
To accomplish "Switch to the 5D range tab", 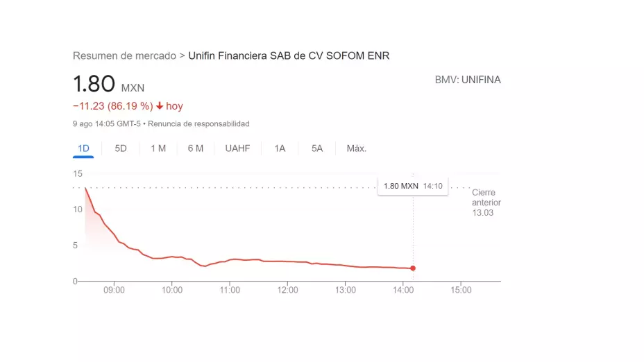I will tap(121, 148).
